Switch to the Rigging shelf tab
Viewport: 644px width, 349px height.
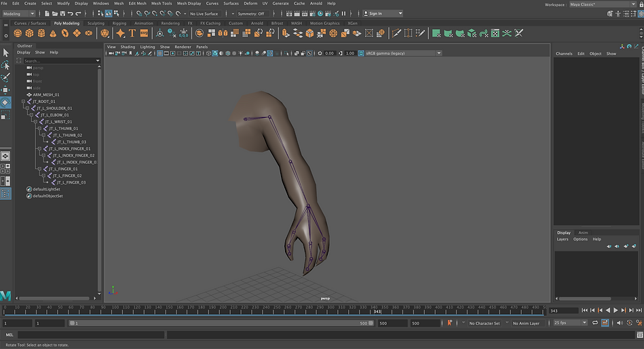[x=119, y=23]
